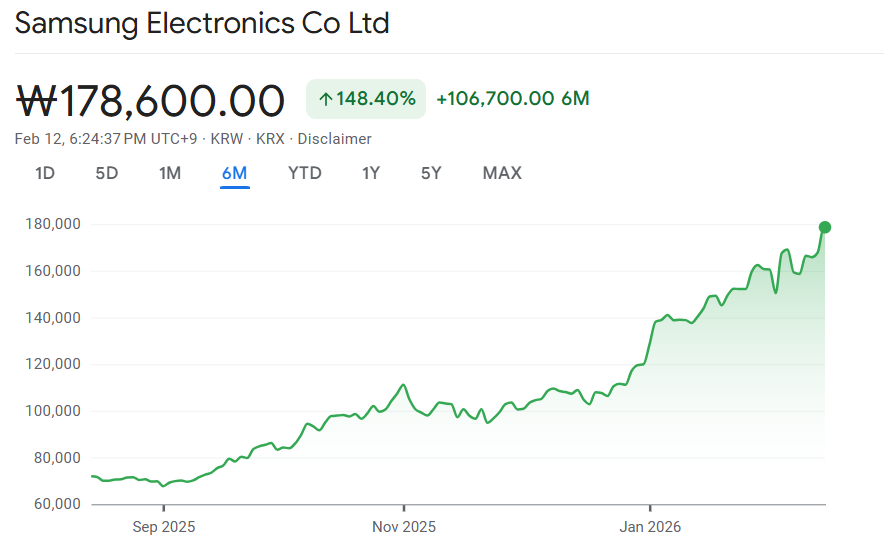Click the 148.40% change badge
The image size is (884, 553).
click(366, 99)
